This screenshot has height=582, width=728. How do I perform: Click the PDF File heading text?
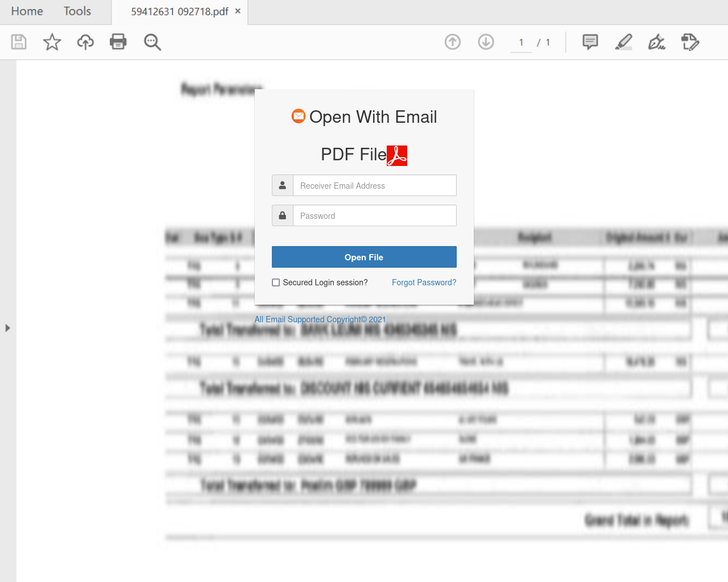coord(353,154)
